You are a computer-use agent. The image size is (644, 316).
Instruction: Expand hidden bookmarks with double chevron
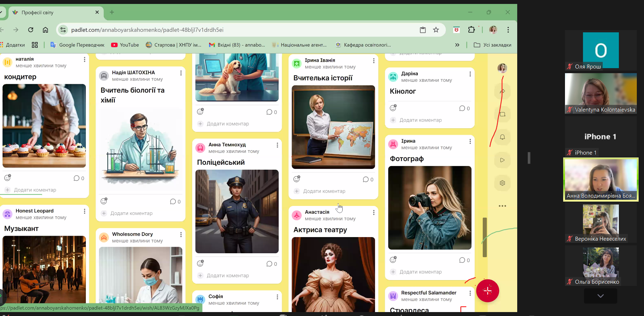pyautogui.click(x=457, y=45)
